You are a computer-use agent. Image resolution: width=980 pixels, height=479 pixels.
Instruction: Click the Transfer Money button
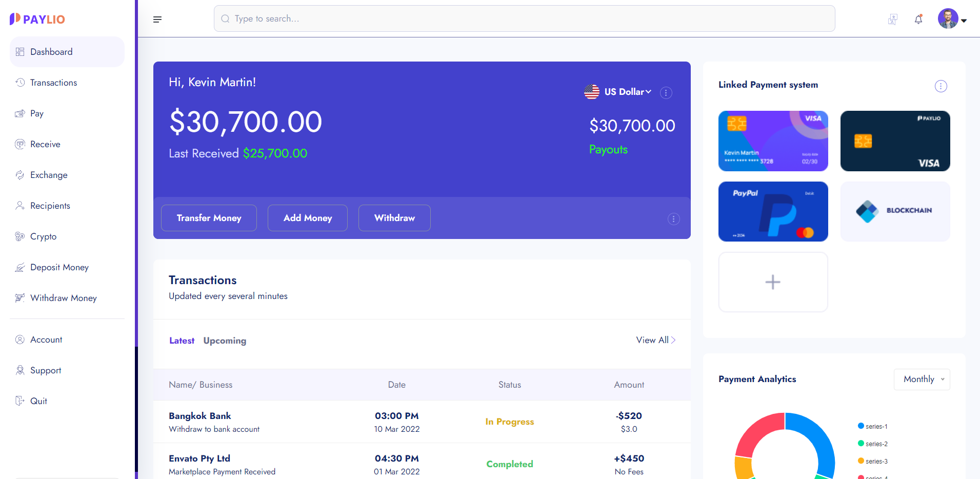click(x=209, y=218)
